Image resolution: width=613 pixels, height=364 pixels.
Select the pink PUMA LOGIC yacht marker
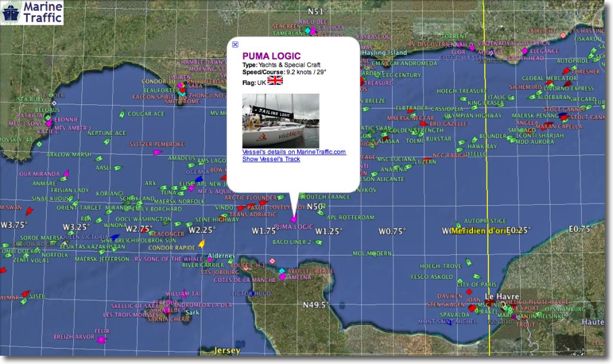tap(294, 218)
